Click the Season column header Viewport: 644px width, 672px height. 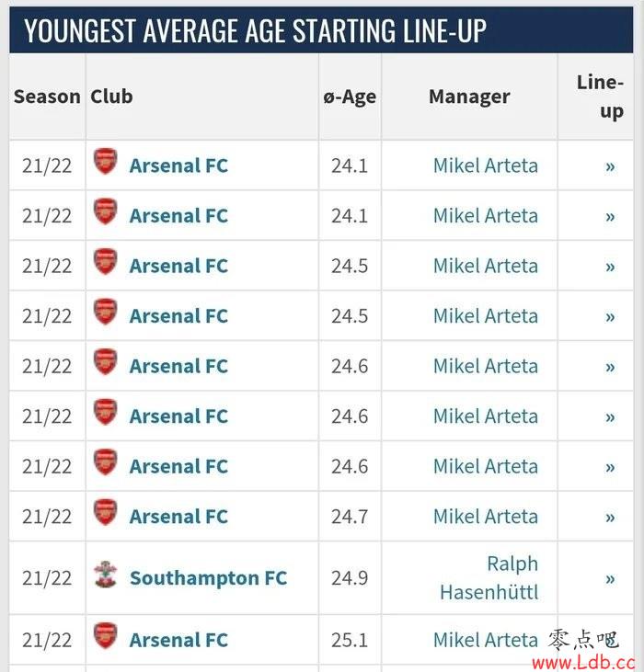tap(47, 97)
